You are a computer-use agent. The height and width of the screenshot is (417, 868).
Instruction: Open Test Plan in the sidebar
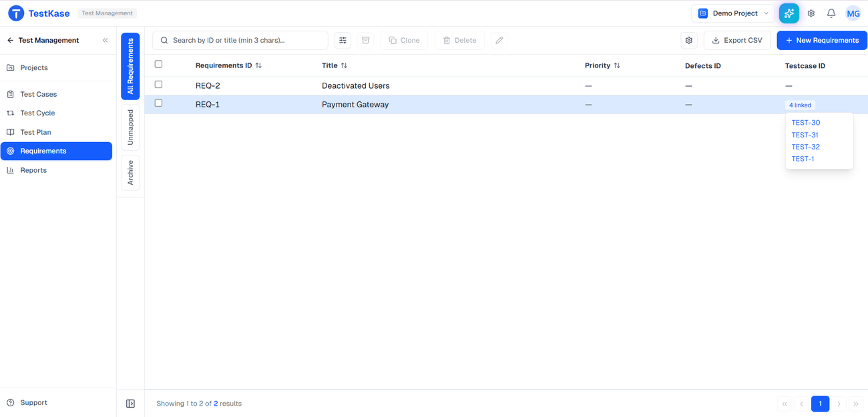click(56, 133)
